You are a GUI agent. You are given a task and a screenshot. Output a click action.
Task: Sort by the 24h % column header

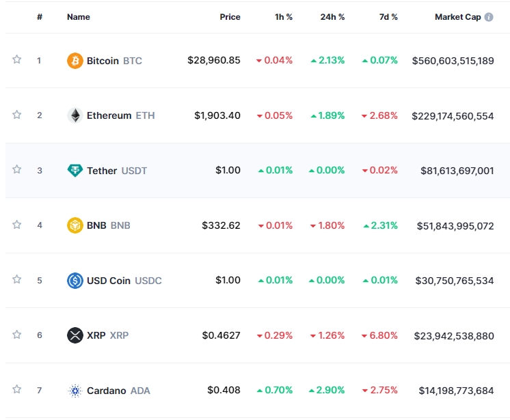point(332,17)
